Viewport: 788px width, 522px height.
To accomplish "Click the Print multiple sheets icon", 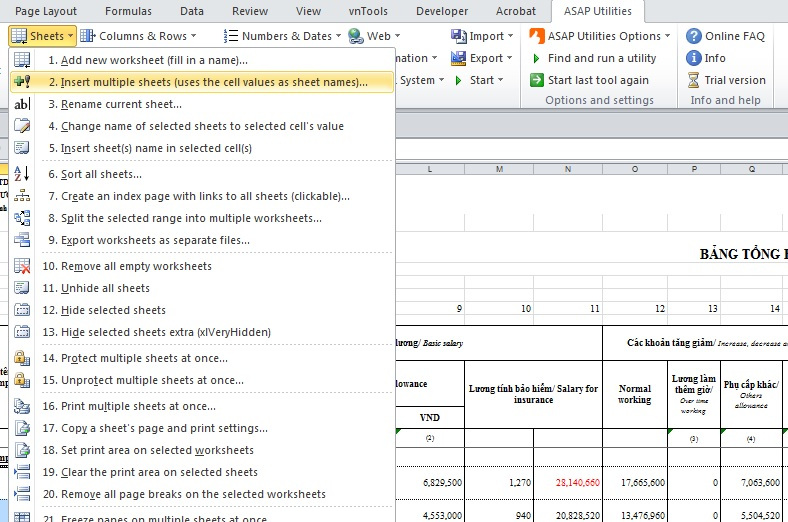I will pyautogui.click(x=22, y=406).
